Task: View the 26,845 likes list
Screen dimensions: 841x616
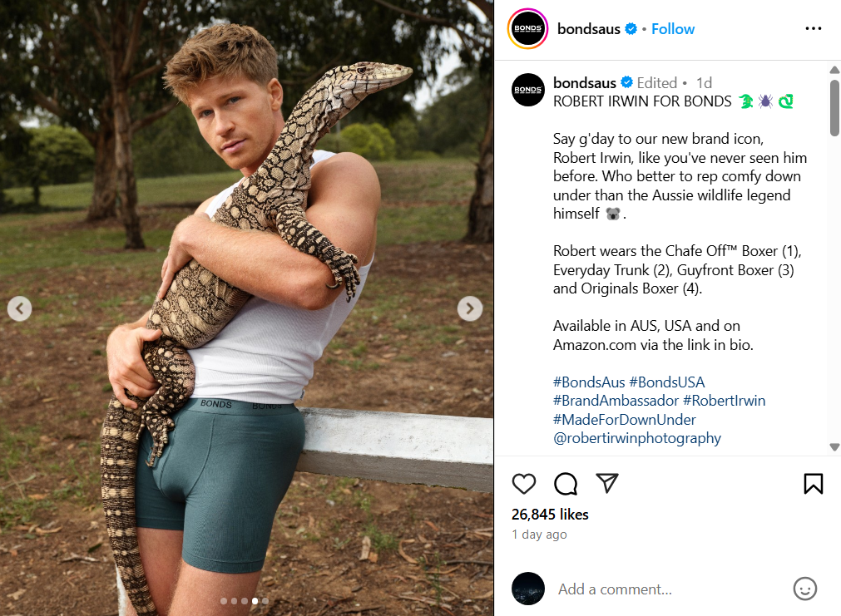Action: pos(550,515)
